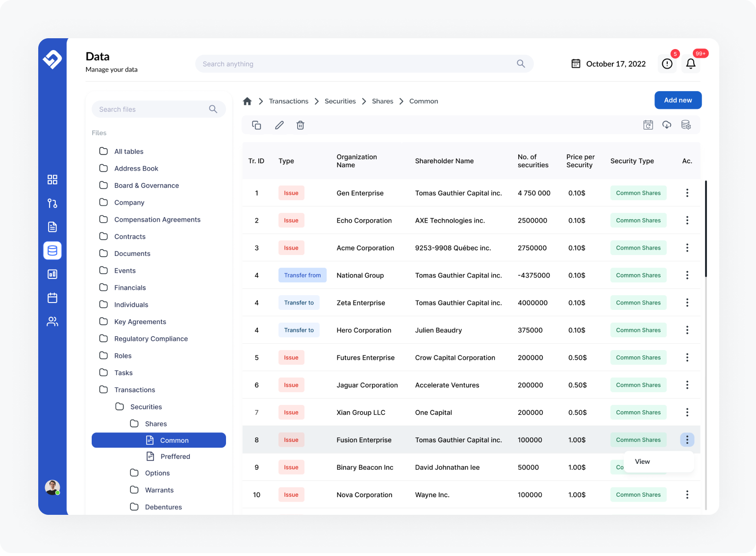756x556 pixels.
Task: Open the dashboard grid icon in sidebar
Action: pyautogui.click(x=52, y=179)
